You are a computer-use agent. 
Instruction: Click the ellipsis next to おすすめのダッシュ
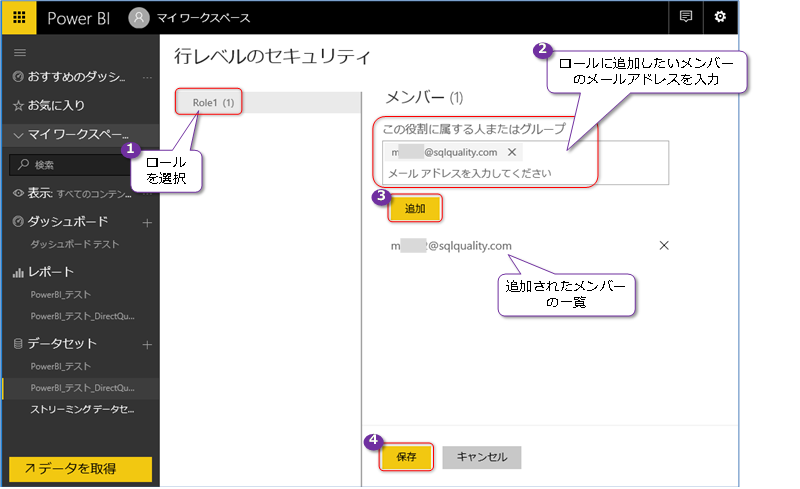click(x=147, y=77)
